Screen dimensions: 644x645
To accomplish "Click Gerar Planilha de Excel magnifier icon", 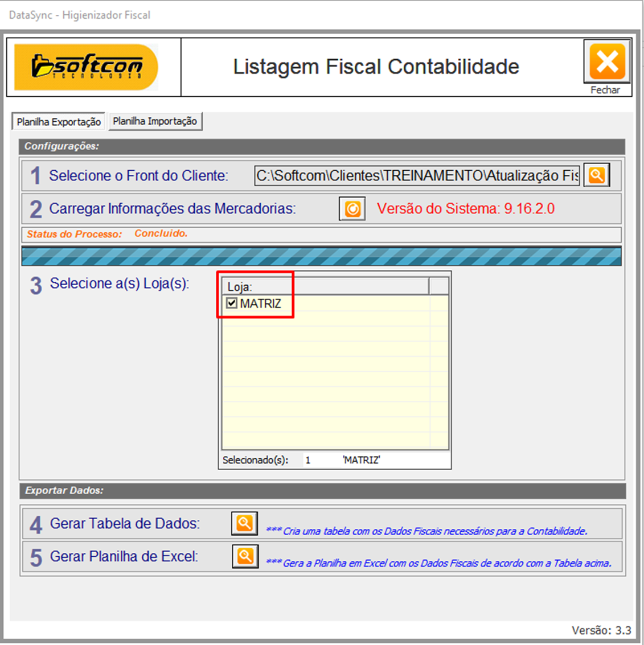I will [245, 556].
